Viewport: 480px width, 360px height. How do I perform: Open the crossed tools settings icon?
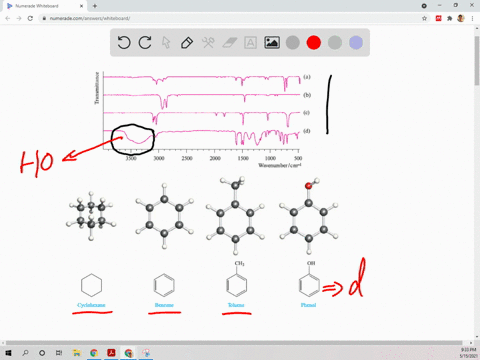(208, 43)
